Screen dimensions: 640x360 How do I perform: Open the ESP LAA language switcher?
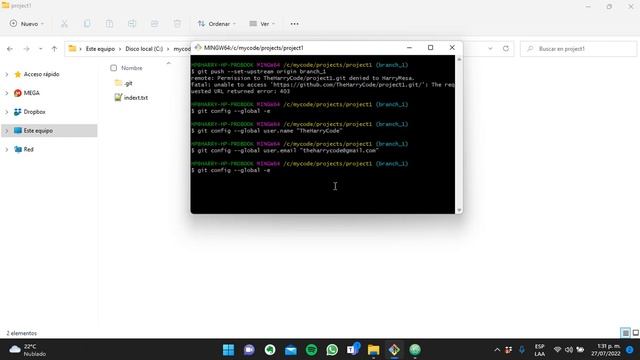[x=540, y=350]
